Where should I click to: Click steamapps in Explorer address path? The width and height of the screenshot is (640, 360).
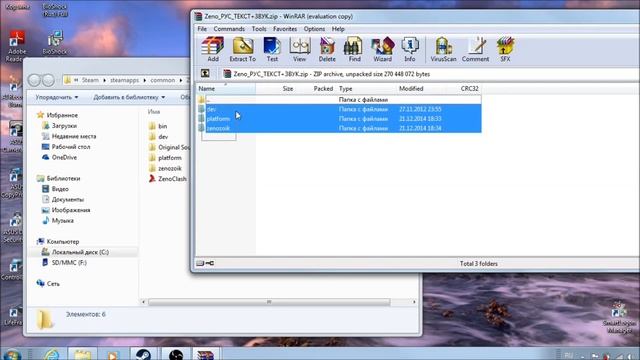[124, 80]
